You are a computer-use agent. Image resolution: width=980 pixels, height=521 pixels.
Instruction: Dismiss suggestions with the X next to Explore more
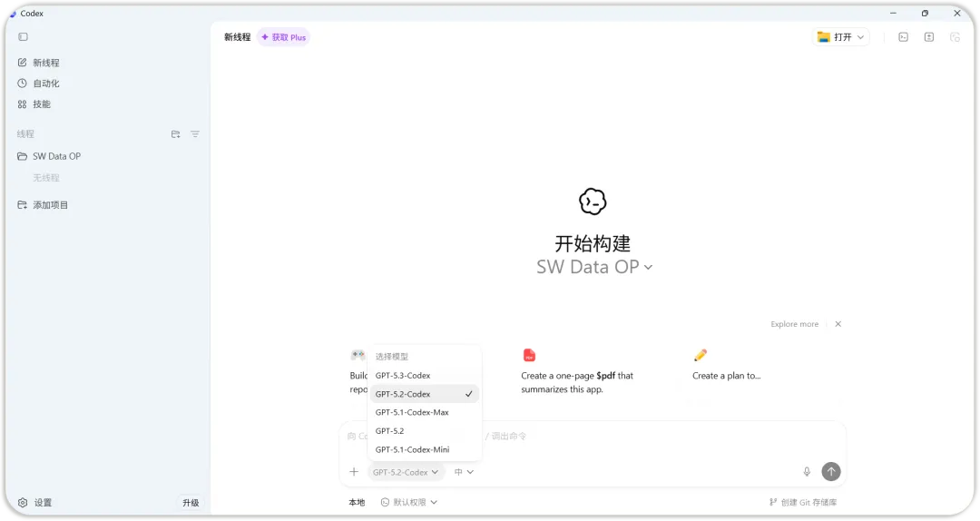(x=838, y=324)
